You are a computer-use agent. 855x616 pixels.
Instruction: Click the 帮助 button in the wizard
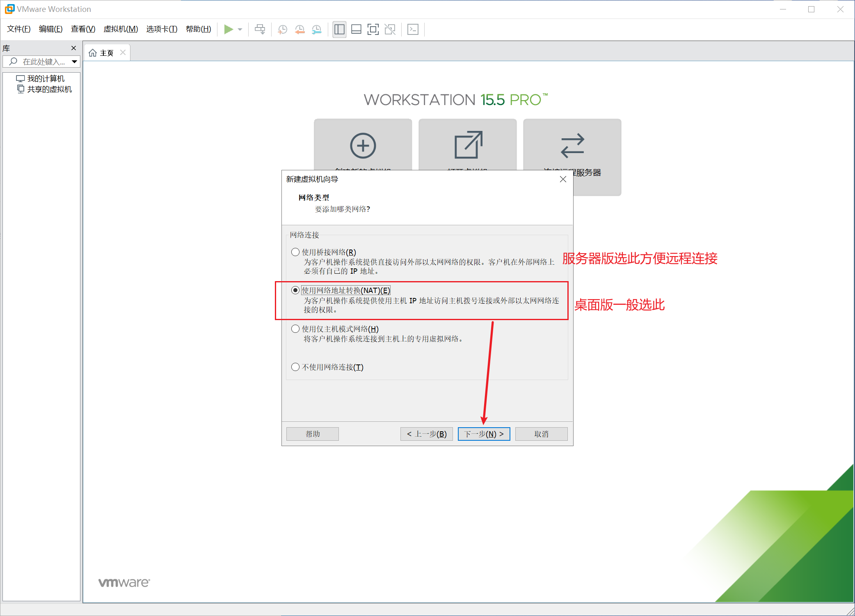pos(313,434)
